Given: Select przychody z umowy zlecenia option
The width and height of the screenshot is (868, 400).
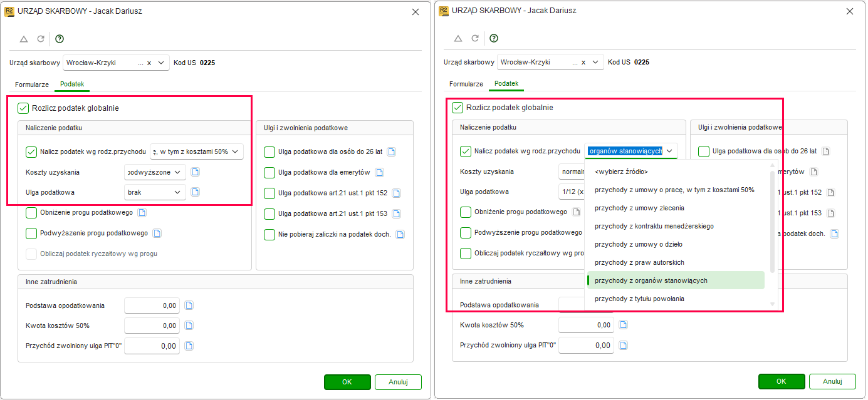Looking at the screenshot, I should (x=639, y=208).
